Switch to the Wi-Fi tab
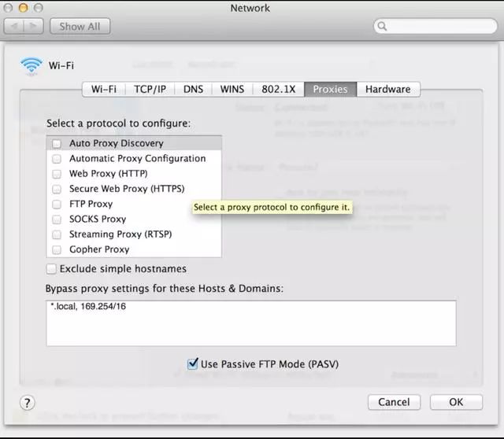This screenshot has height=439, width=504. (104, 89)
